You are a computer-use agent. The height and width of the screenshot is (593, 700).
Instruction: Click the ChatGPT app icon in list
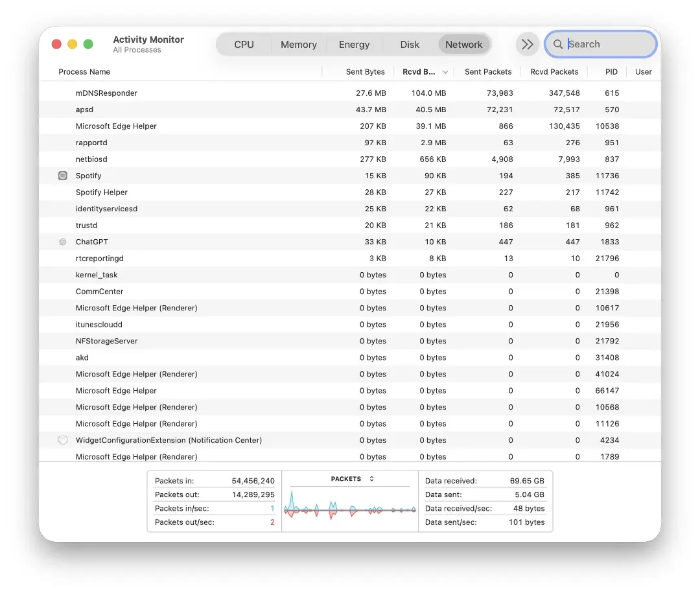click(x=63, y=242)
